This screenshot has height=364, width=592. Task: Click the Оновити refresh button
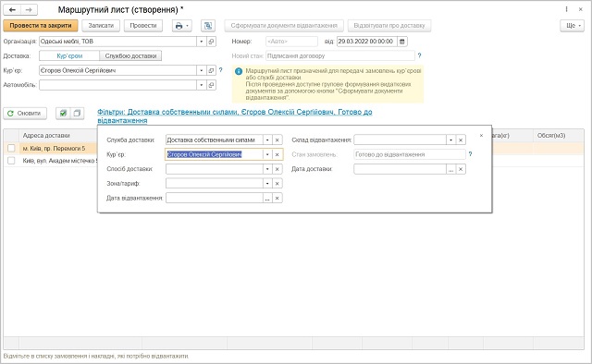tap(25, 113)
